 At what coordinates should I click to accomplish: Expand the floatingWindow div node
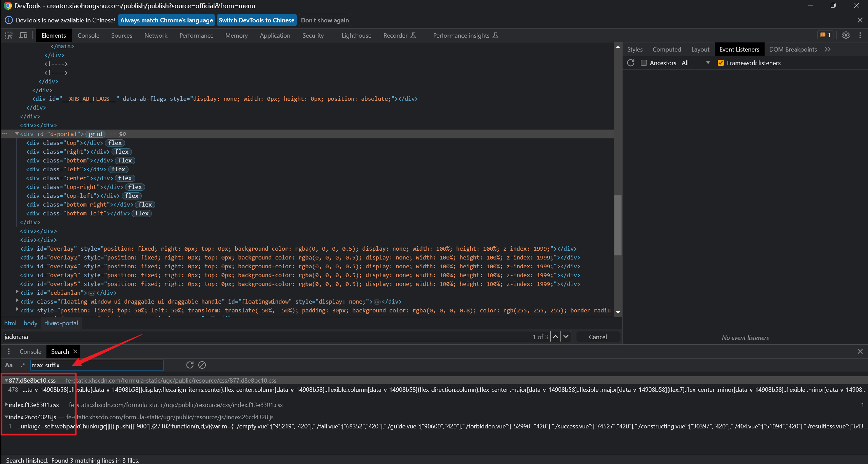(x=17, y=301)
